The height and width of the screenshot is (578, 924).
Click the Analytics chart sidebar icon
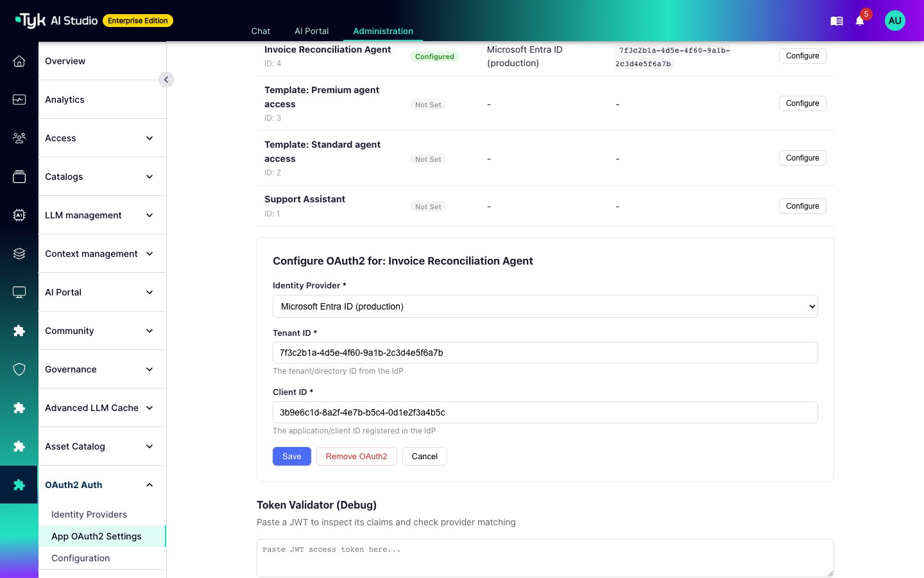[19, 100]
